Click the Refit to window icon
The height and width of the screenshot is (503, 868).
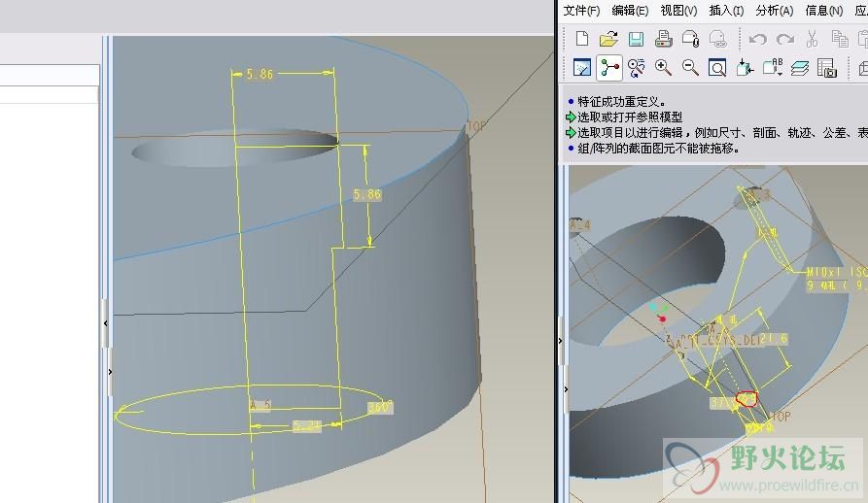(x=717, y=68)
